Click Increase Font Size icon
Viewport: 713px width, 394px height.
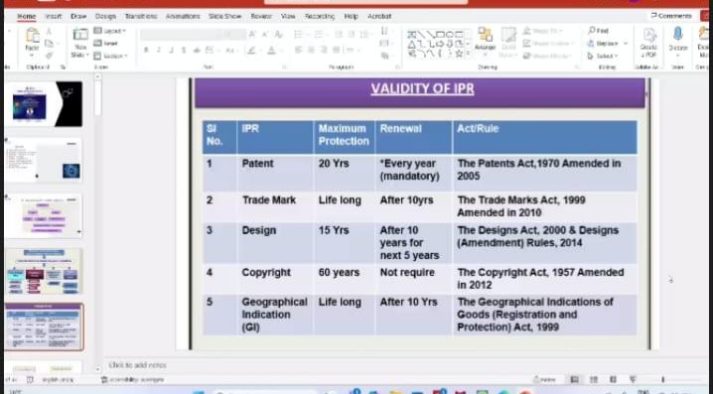pyautogui.click(x=252, y=34)
